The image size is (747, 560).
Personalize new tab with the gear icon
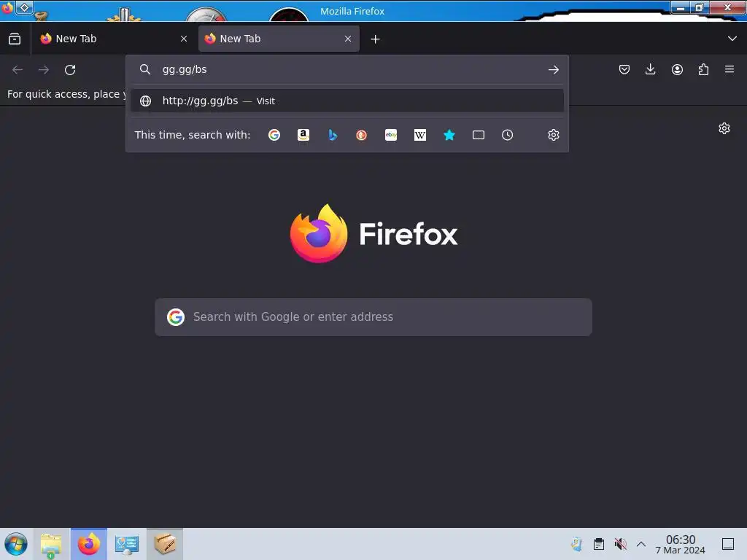724,128
